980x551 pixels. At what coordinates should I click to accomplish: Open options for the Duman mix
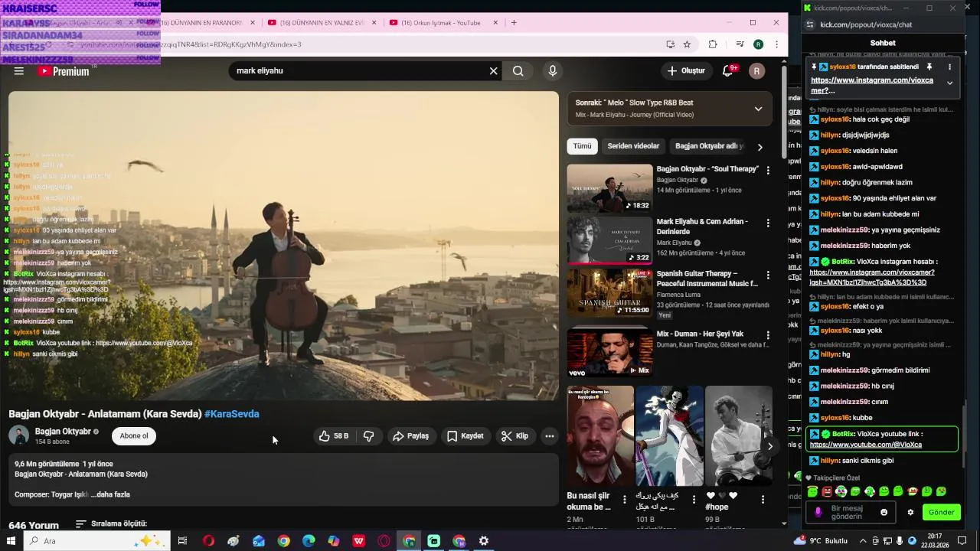(768, 334)
